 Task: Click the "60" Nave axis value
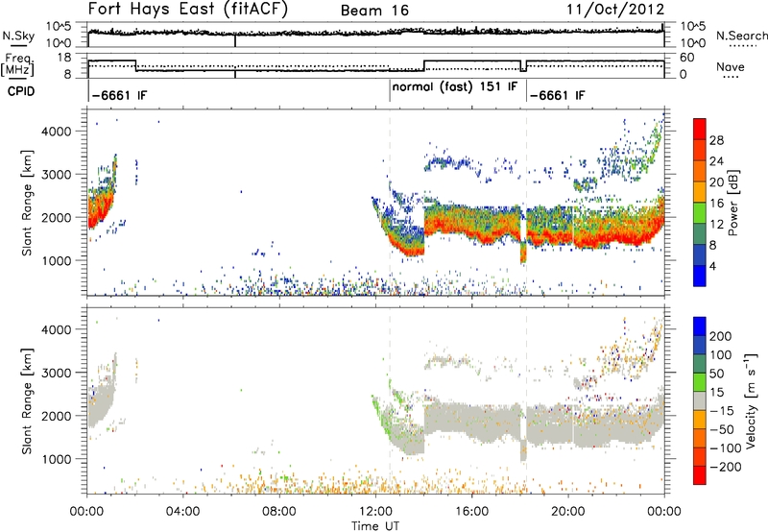pos(687,58)
